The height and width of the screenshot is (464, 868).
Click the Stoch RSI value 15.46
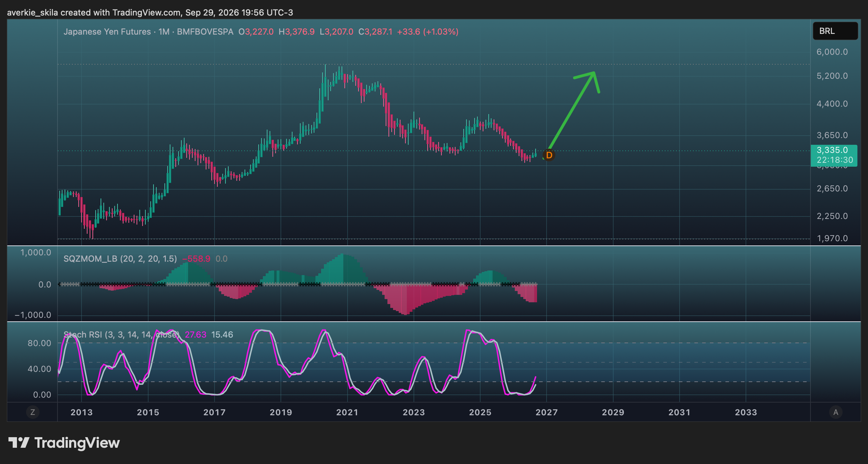pos(222,335)
